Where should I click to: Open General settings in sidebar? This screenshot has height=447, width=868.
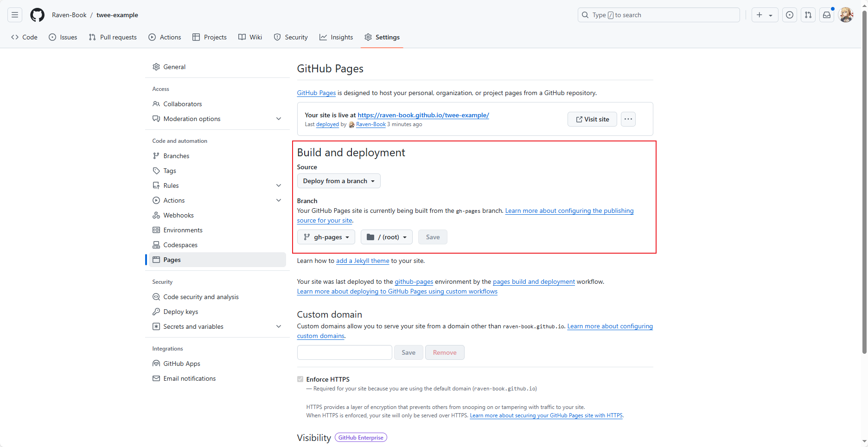click(217, 67)
